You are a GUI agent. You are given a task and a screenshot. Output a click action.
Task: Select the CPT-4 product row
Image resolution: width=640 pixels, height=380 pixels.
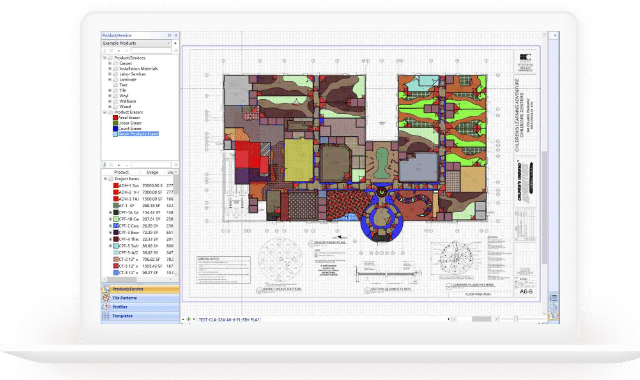pyautogui.click(x=138, y=239)
